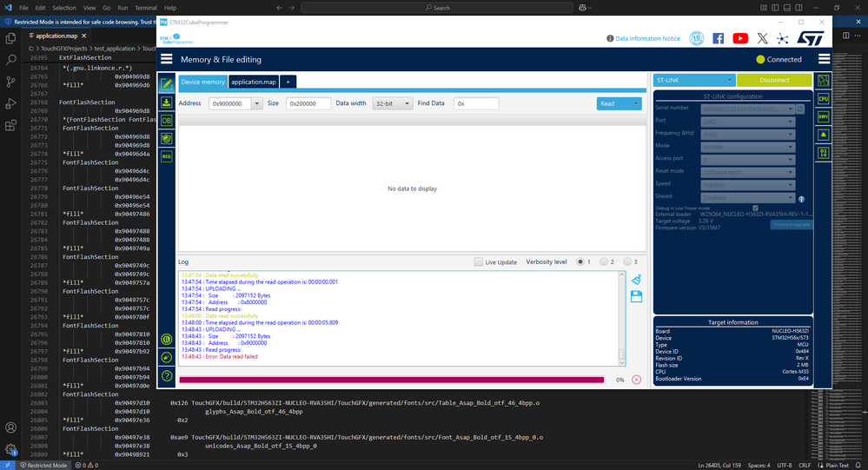Open the bug debug icon on right strip
The image size is (868, 470).
(823, 135)
